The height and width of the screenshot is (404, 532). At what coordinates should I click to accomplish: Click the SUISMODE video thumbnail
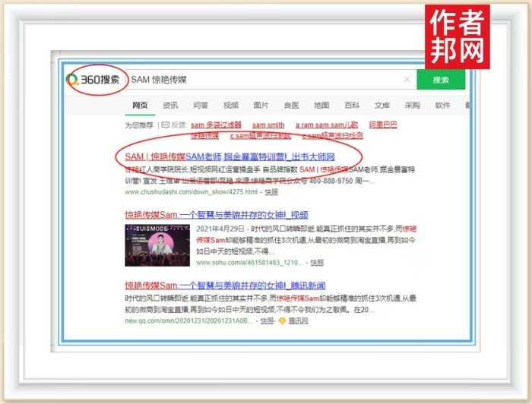157,245
